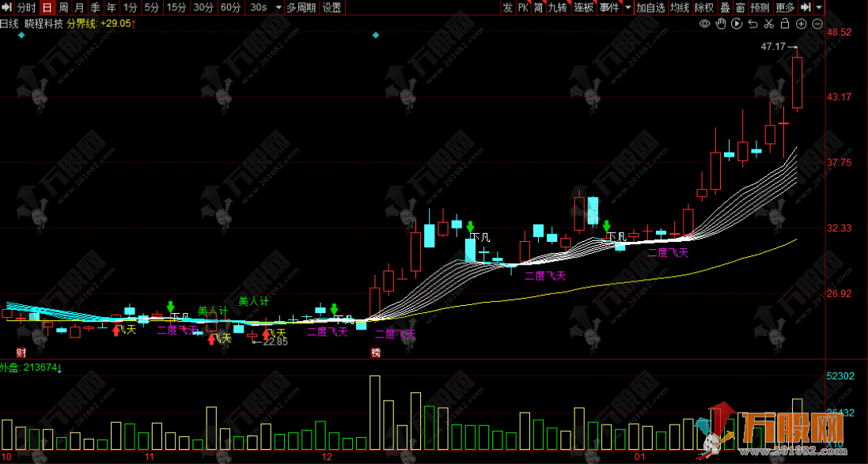
Task: Click the play replay icon
Action: (x=737, y=24)
